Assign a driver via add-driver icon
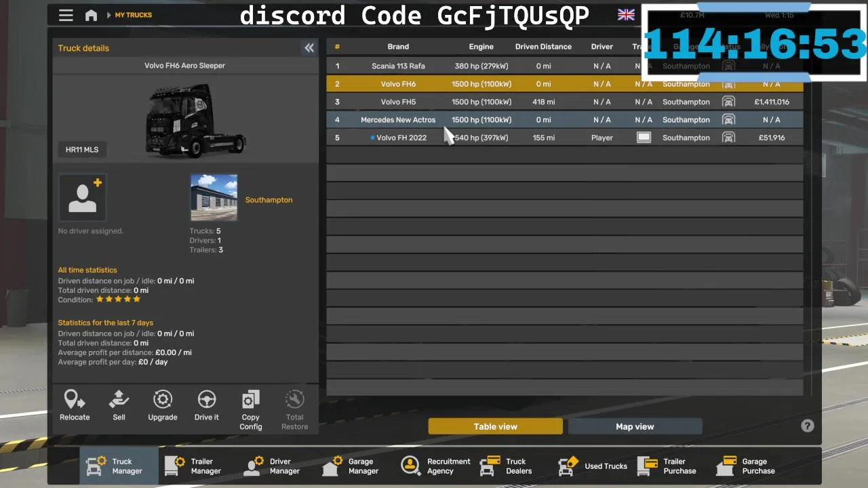The width and height of the screenshot is (868, 488). 82,197
